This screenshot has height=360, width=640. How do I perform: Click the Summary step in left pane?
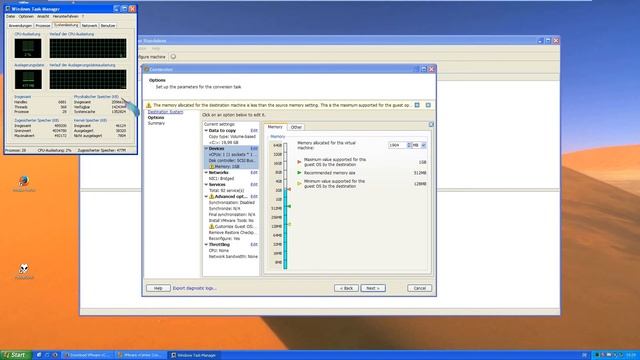pyautogui.click(x=156, y=123)
